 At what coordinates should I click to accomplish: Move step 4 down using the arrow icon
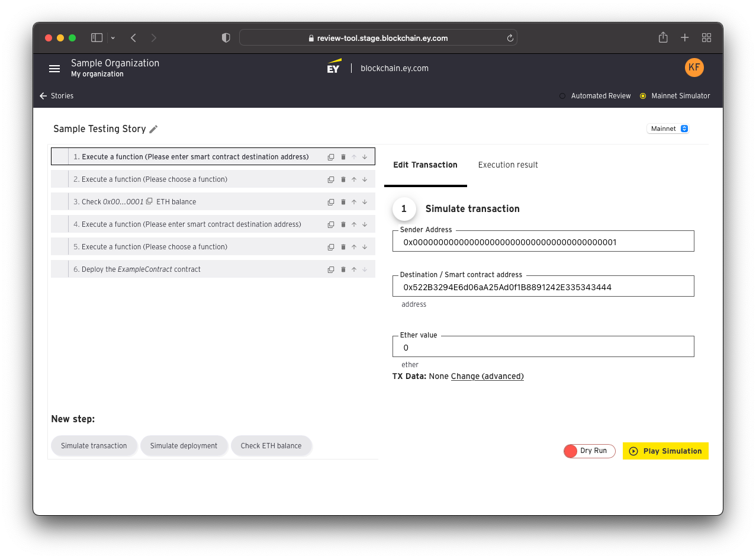(x=365, y=224)
